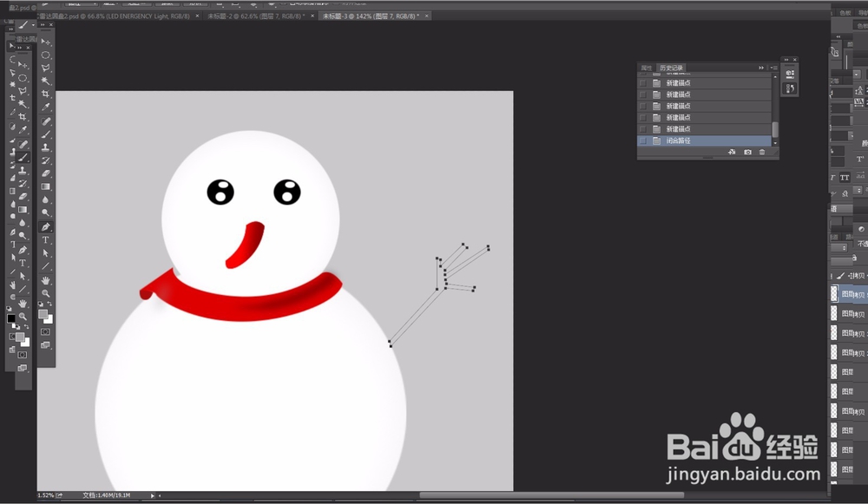Screen dimensions: 868x504
Task: Select Crop tool in single-column toolbar
Action: (x=45, y=94)
